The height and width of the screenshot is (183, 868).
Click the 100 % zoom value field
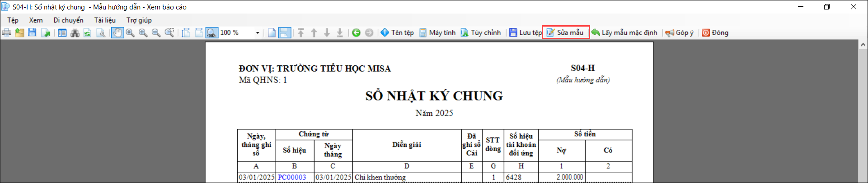[x=236, y=32]
